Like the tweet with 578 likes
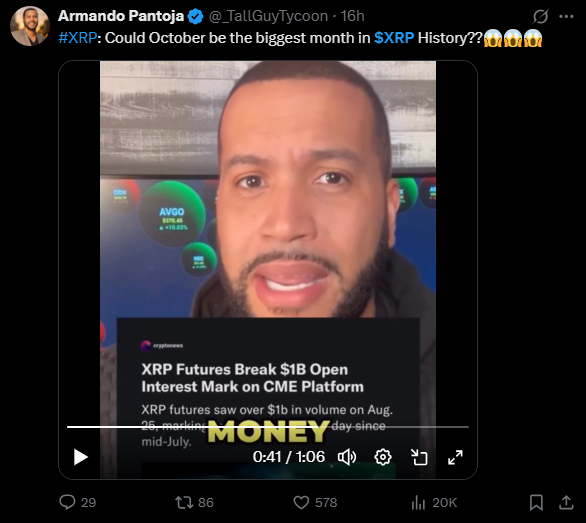Image resolution: width=586 pixels, height=523 pixels. click(x=315, y=502)
